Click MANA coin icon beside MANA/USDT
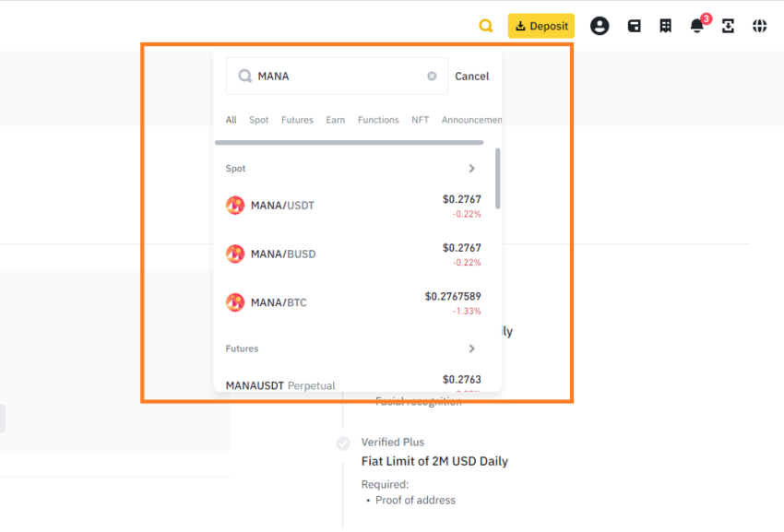 pos(235,205)
